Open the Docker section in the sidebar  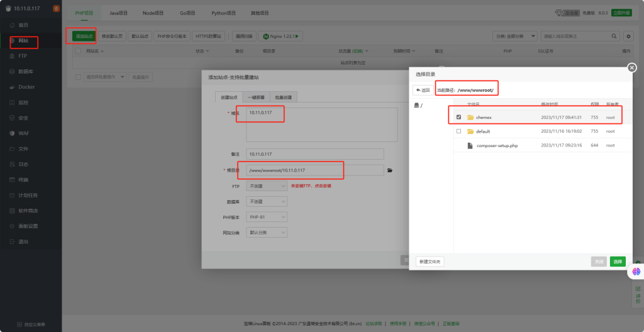click(26, 87)
